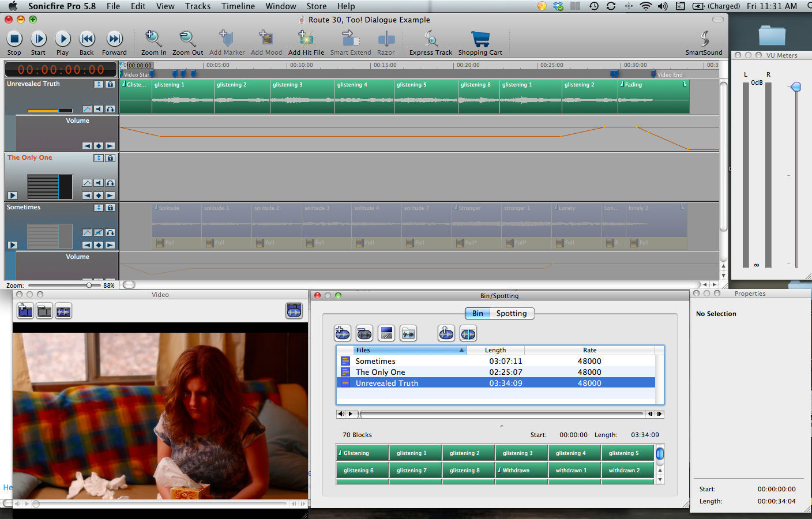Toggle volume envelope on Unrevealed Truth track

pyautogui.click(x=87, y=109)
